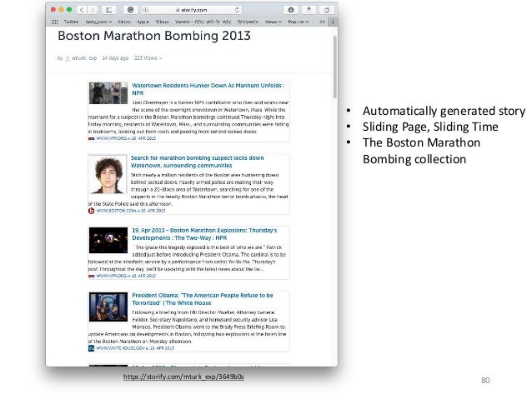The width and height of the screenshot is (532, 399).
Task: Show more bookmarks with double chevron
Action: click(x=322, y=22)
